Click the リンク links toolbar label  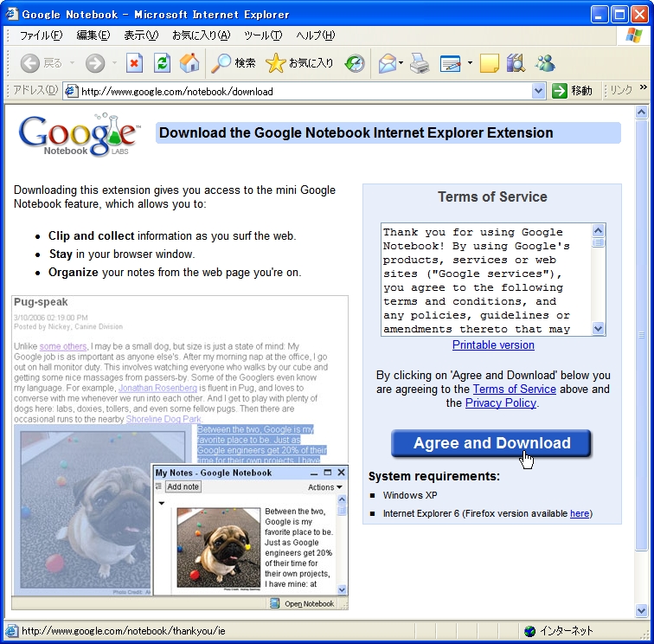[621, 90]
